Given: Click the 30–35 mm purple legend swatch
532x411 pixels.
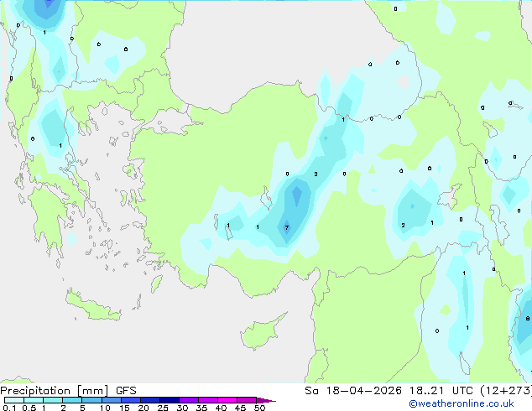Looking at the screenshot, I should (188, 400).
